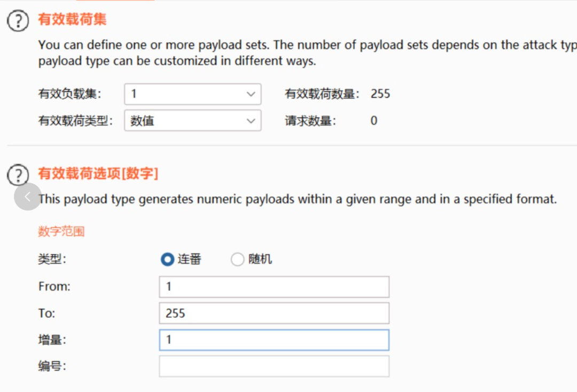Click into the 增量 step field
This screenshot has height=392, width=577.
[x=274, y=340]
